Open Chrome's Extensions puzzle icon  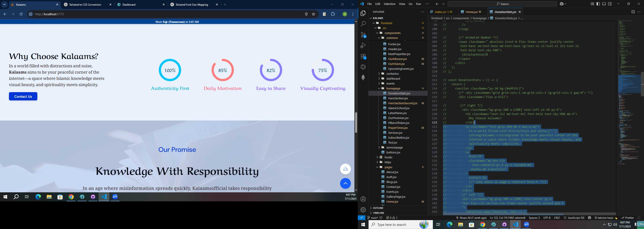coord(333,14)
